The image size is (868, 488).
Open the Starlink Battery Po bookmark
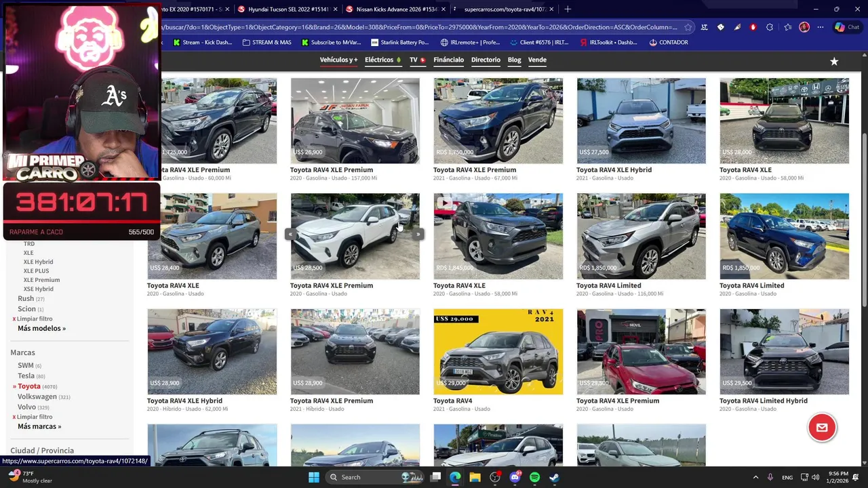click(399, 42)
